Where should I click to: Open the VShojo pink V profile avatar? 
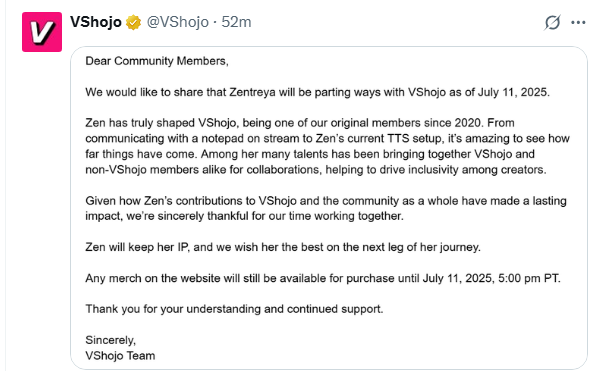tap(42, 32)
